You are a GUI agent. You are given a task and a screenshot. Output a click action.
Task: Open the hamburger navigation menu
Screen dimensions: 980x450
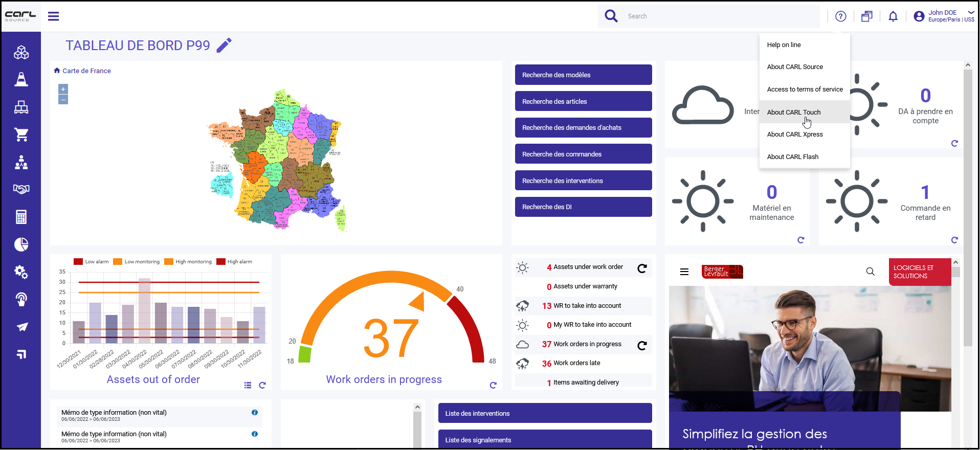(53, 16)
